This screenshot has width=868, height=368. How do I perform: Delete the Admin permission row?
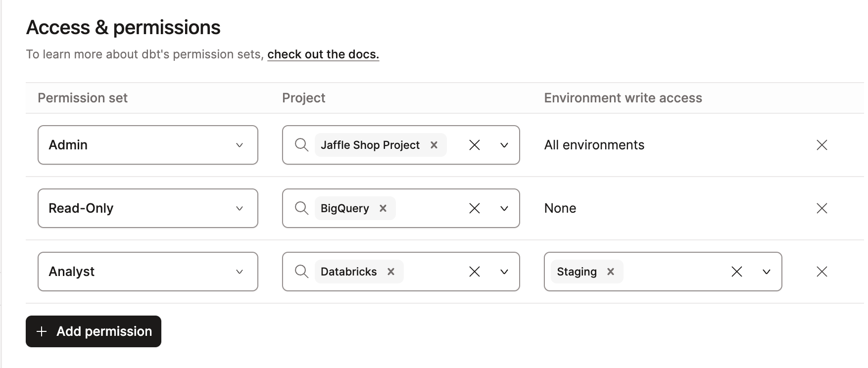[x=821, y=145]
